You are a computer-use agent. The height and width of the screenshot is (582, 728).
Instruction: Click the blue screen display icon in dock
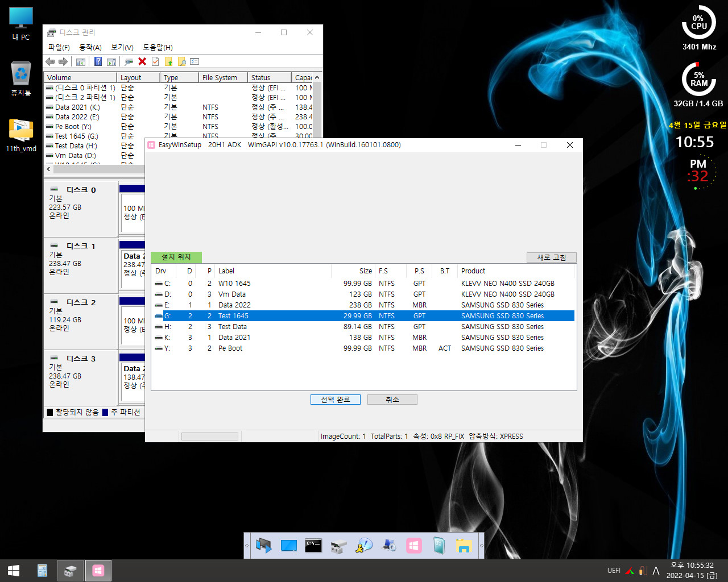[289, 546]
